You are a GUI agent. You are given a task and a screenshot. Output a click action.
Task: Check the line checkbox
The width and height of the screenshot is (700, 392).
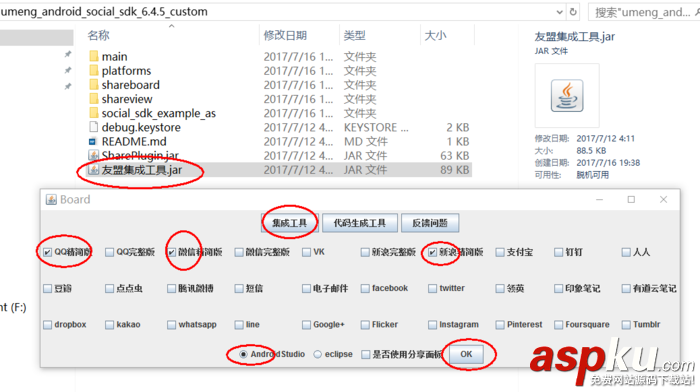point(239,325)
